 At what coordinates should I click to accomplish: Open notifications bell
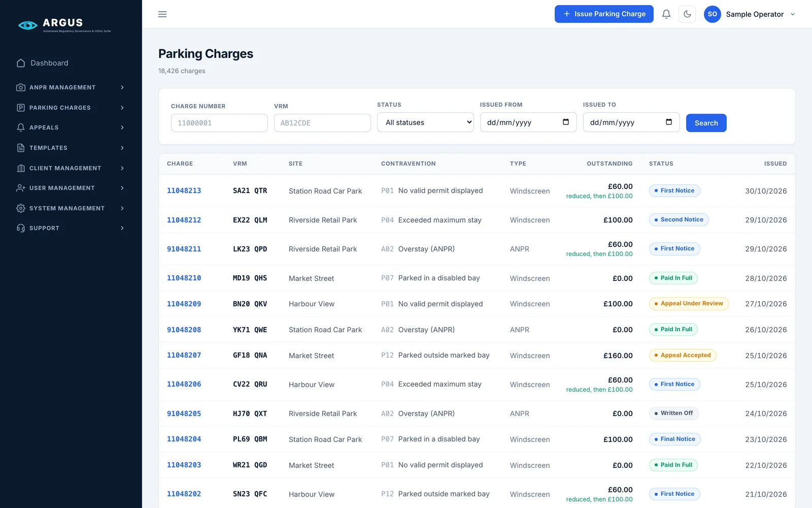[666, 14]
